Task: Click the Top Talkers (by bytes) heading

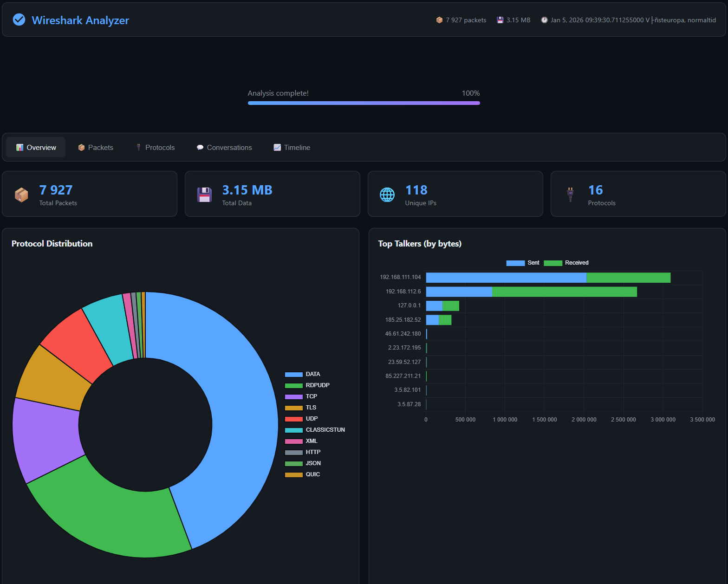Action: coord(420,244)
